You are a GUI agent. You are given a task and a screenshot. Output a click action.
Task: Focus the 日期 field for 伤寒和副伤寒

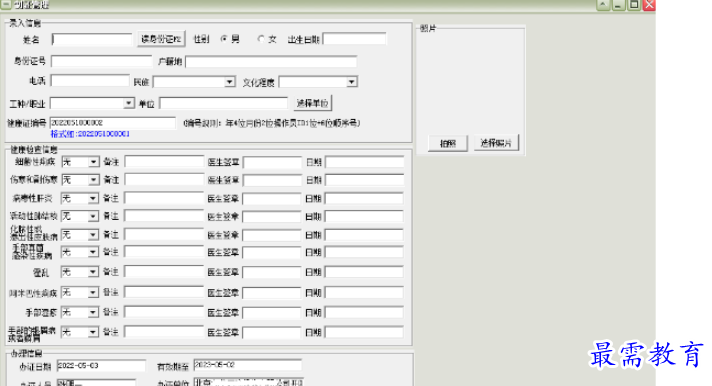coord(365,180)
